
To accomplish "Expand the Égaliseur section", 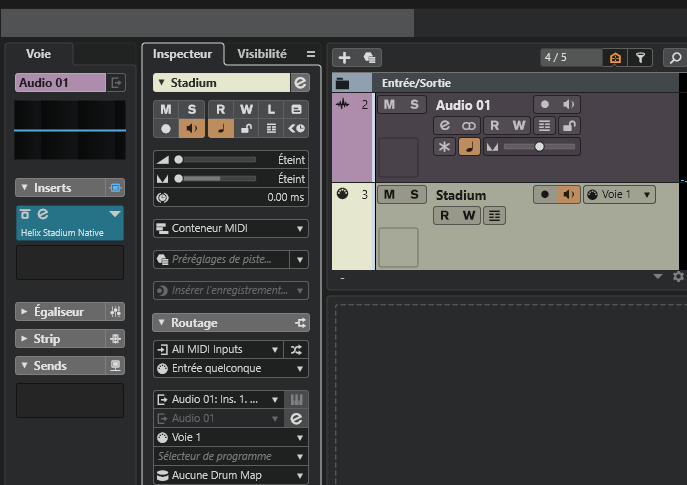I will tap(25, 312).
